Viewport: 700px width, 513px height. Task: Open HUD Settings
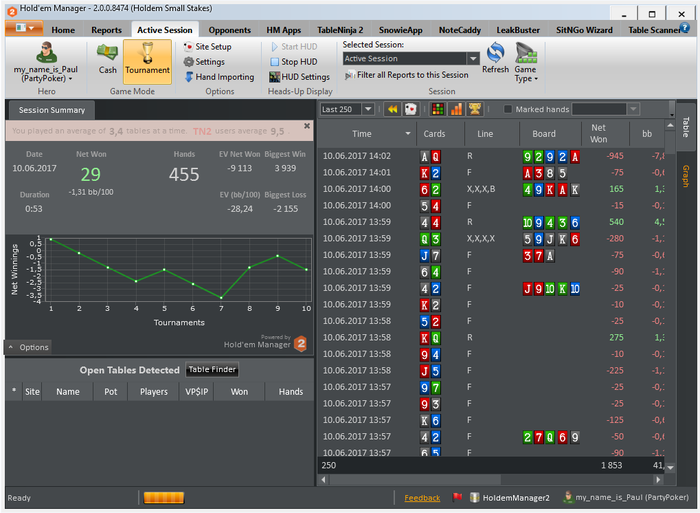[x=300, y=77]
